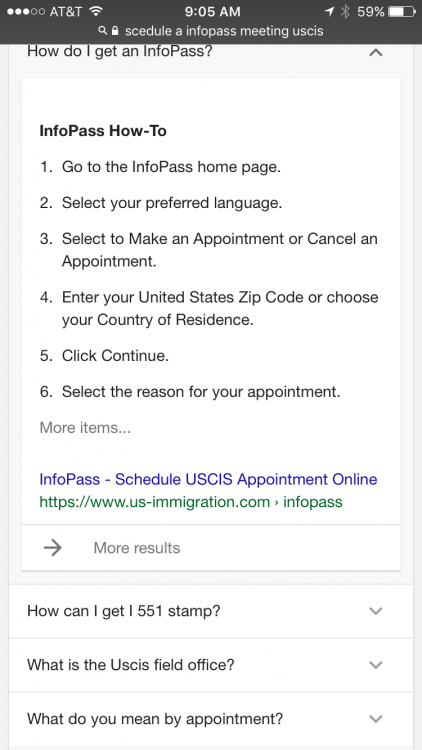Tap the Wi-Fi status icon
This screenshot has width=422, height=750.
click(x=96, y=11)
